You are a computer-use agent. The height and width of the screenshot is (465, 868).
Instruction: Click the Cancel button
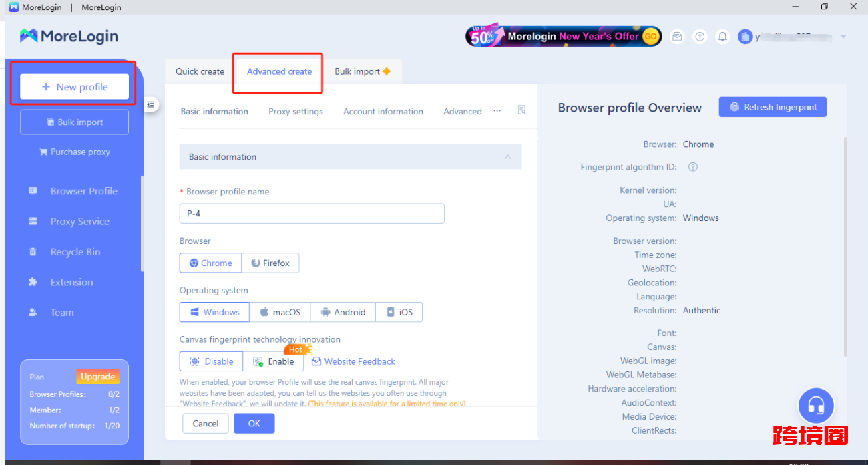(206, 424)
